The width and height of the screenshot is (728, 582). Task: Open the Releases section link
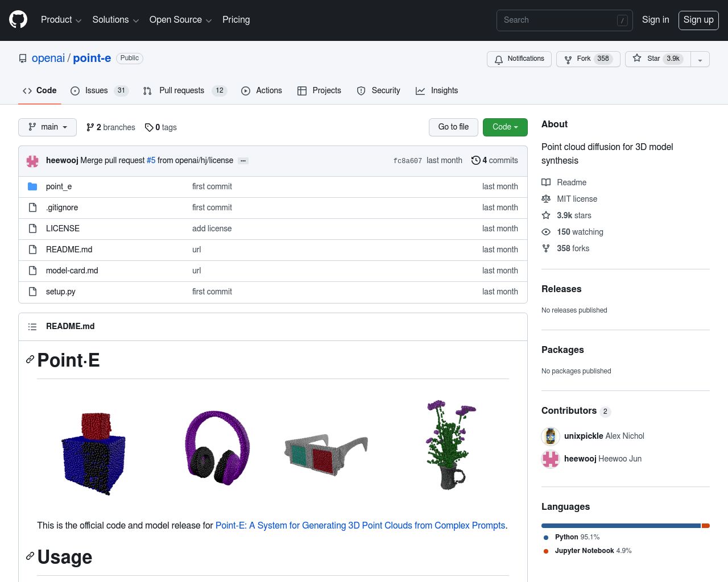coord(561,289)
